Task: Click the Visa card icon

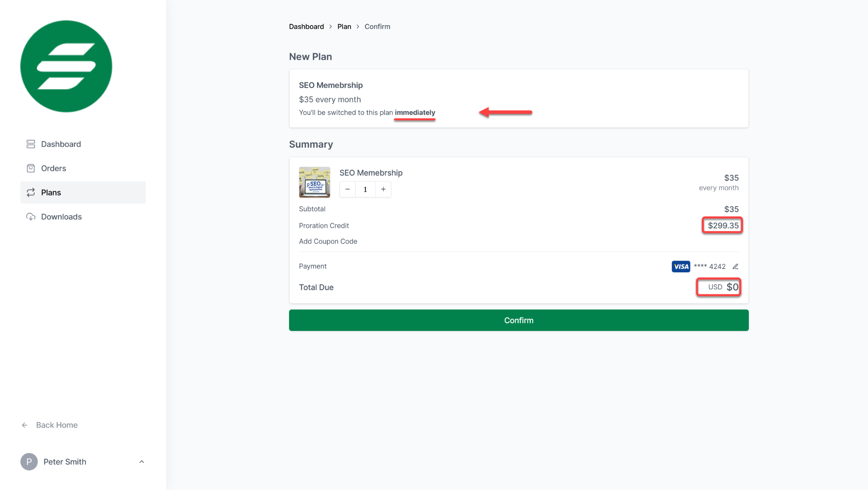Action: [681, 266]
